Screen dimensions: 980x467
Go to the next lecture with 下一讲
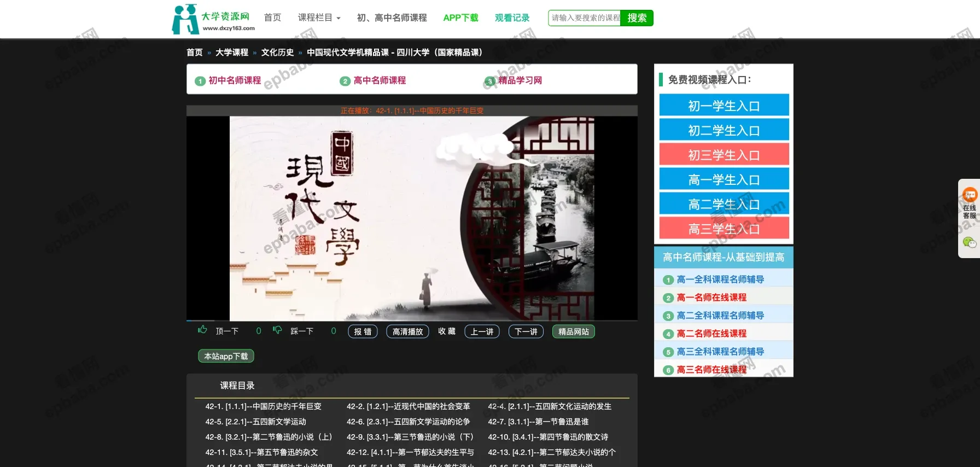point(526,331)
